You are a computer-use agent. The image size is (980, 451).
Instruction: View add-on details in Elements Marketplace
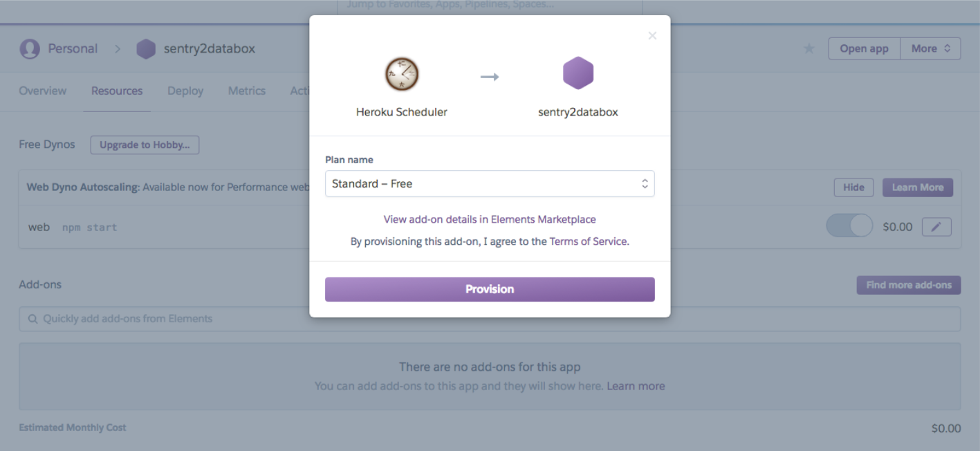coord(490,219)
